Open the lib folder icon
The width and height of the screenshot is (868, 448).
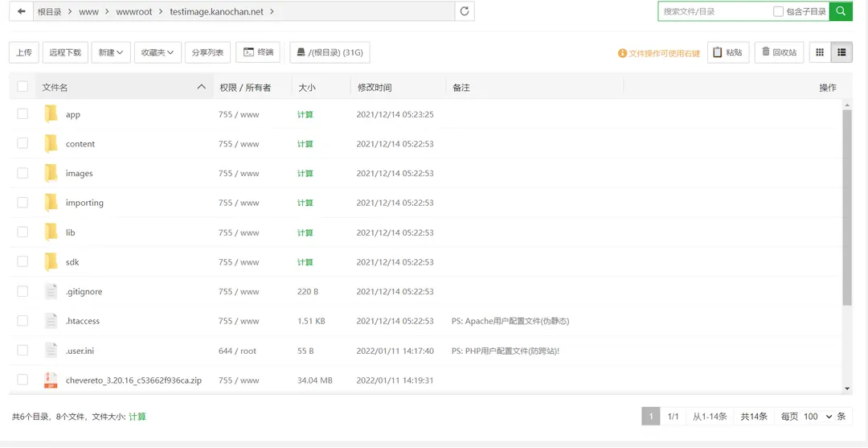point(51,232)
